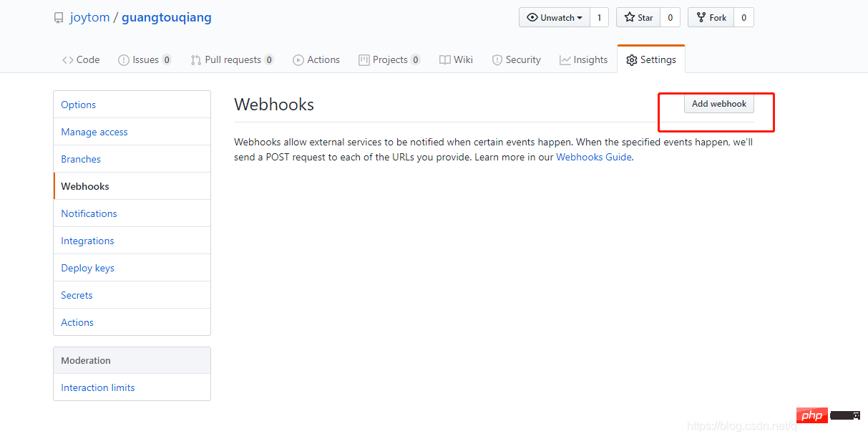The image size is (868, 439).
Task: Switch to the Issues tab
Action: 145,60
